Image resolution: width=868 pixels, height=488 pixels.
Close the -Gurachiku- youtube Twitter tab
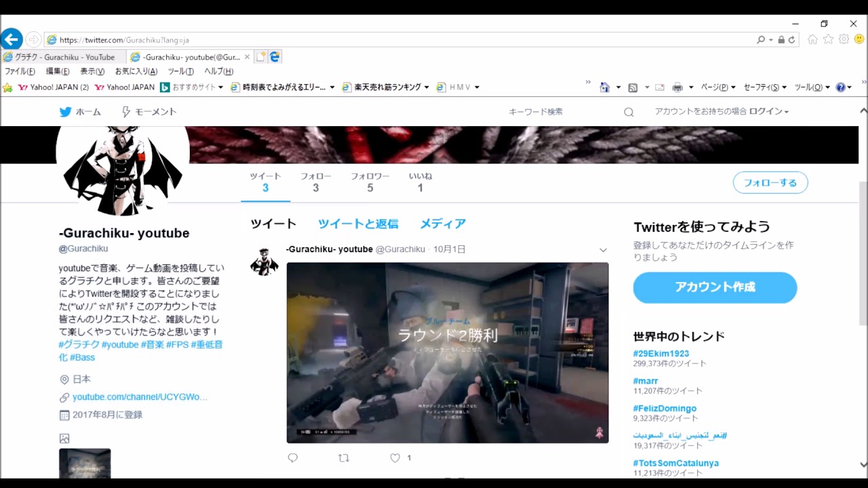pyautogui.click(x=248, y=57)
